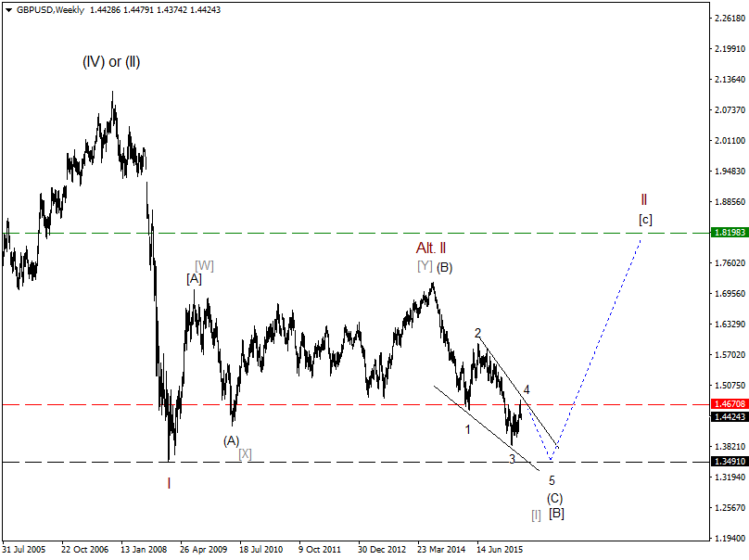Select the red 'Alt. II' label
This screenshot has width=749, height=560.
pyautogui.click(x=429, y=248)
